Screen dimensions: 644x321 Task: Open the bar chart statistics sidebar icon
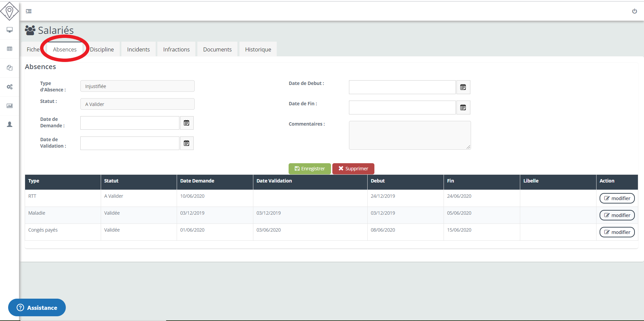click(9, 106)
